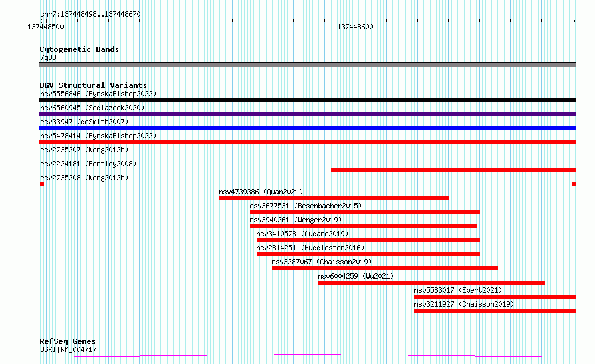Select the nsv3410578 red variant bar
The image size is (595, 364).
pos(368,240)
